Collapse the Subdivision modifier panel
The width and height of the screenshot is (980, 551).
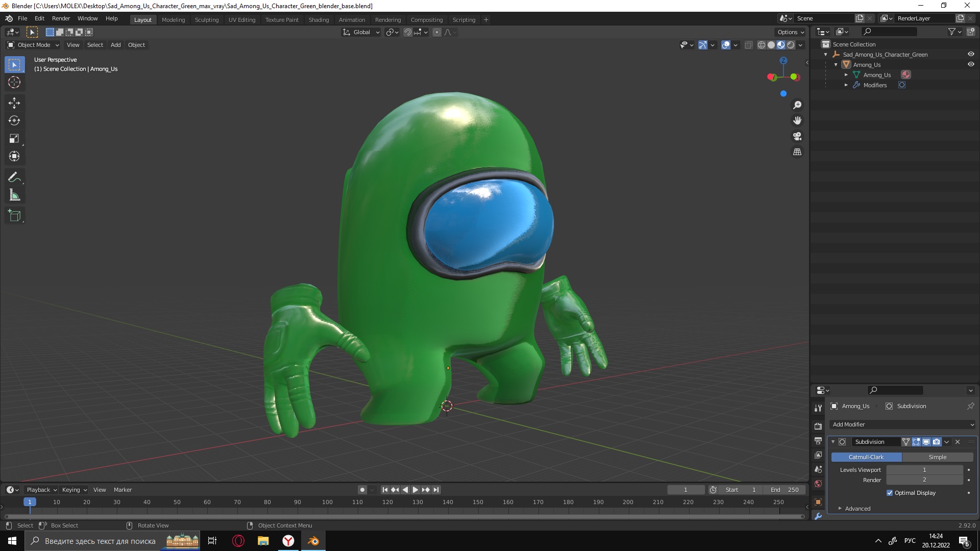point(833,442)
